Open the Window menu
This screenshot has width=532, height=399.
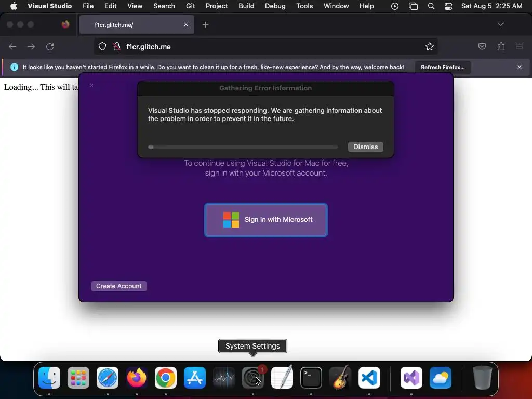336,6
